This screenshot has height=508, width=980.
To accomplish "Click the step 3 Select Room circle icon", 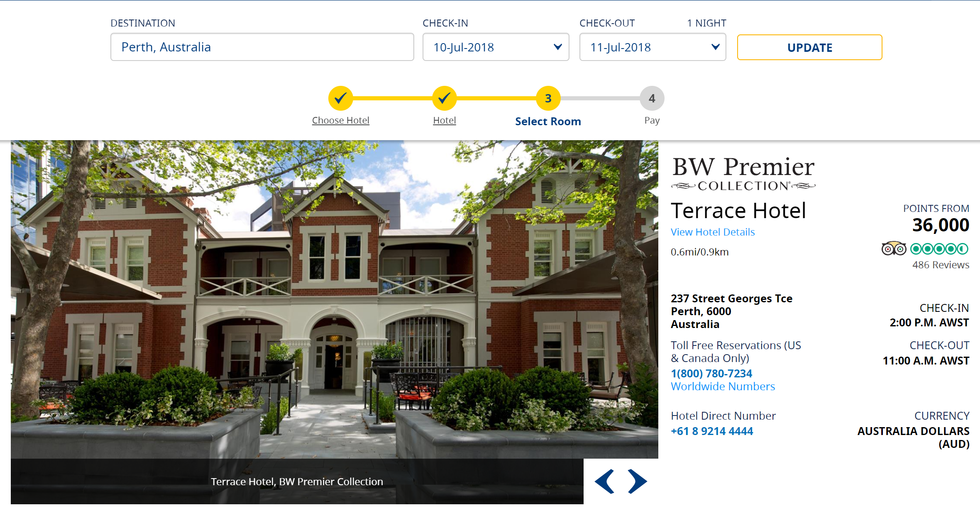I will click(547, 99).
